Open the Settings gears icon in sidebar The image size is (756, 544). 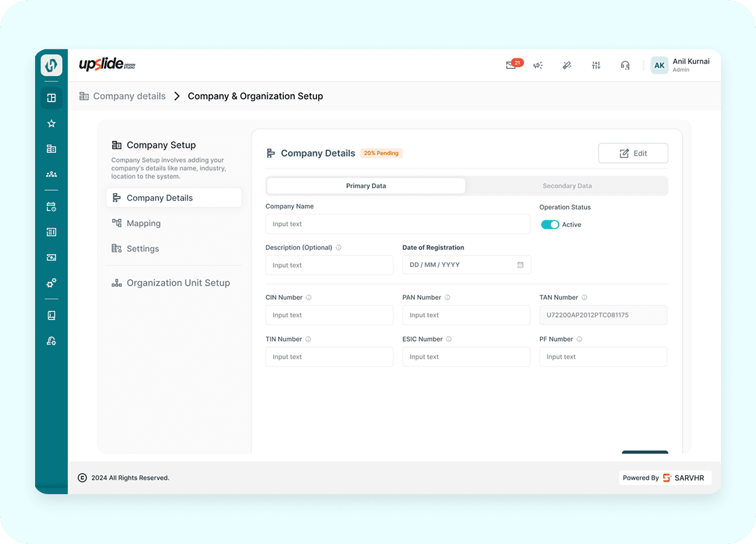click(50, 283)
